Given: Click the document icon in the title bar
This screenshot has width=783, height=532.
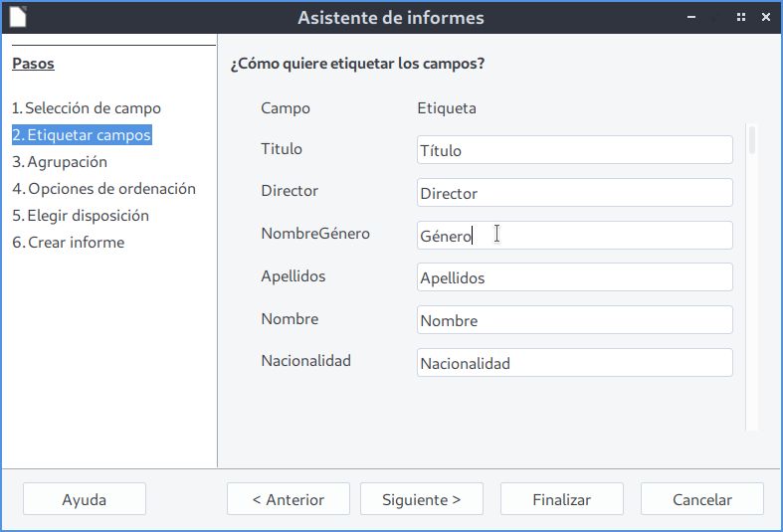Looking at the screenshot, I should (x=18, y=17).
